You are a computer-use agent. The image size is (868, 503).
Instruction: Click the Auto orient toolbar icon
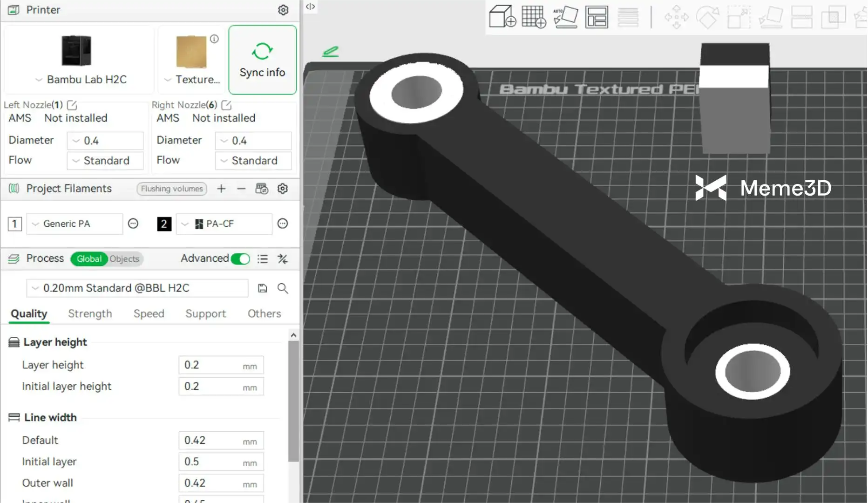[565, 17]
